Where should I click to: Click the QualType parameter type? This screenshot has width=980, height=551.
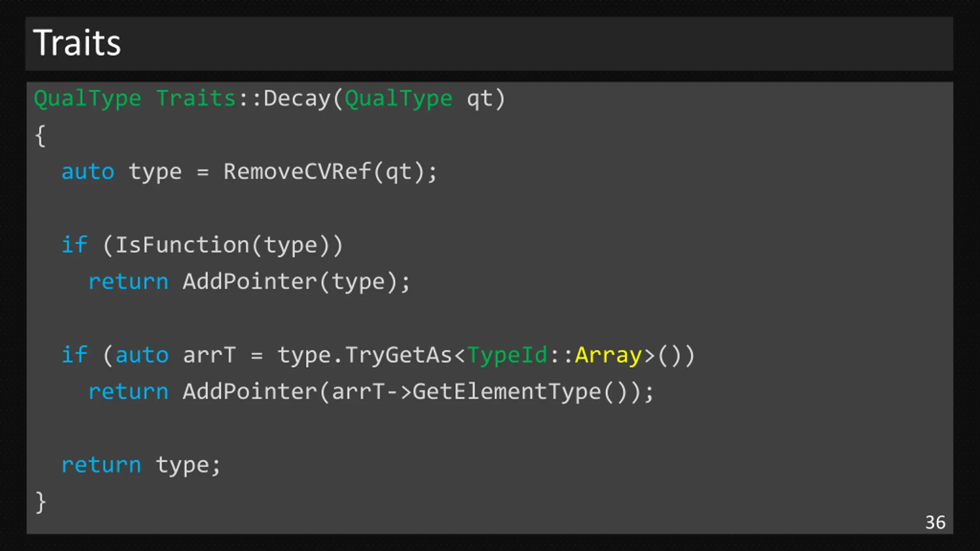pos(399,99)
